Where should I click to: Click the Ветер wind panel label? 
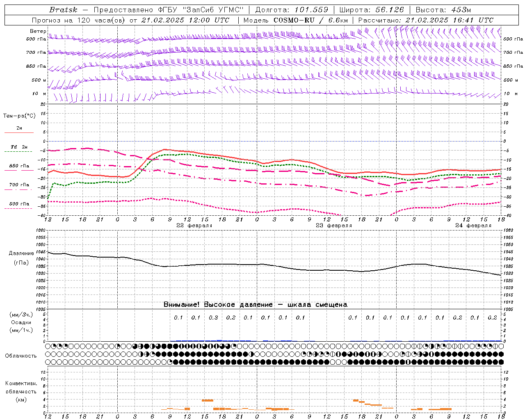click(38, 31)
